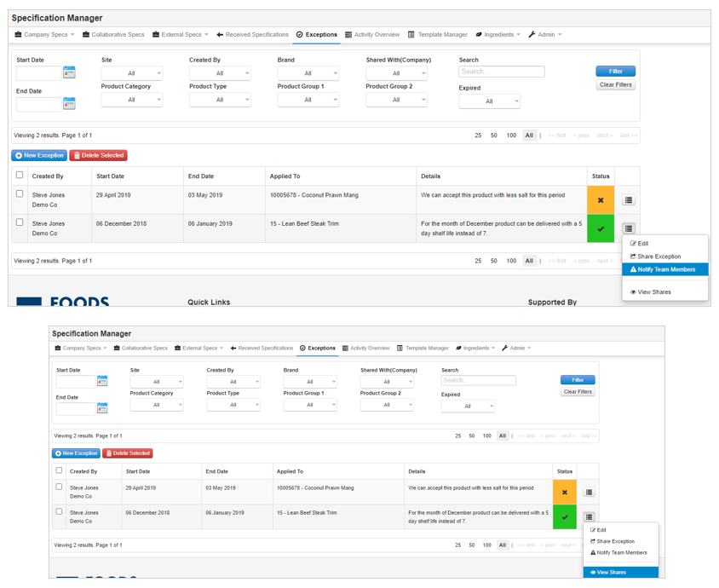Focus Search field in lower screenshot
The image size is (719, 588).
coord(478,380)
